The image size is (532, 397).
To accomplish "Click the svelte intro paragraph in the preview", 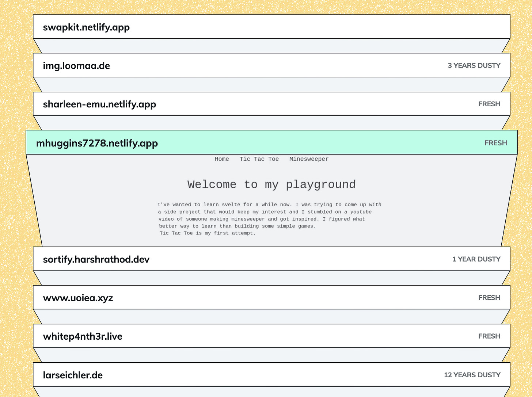I will coord(270,219).
